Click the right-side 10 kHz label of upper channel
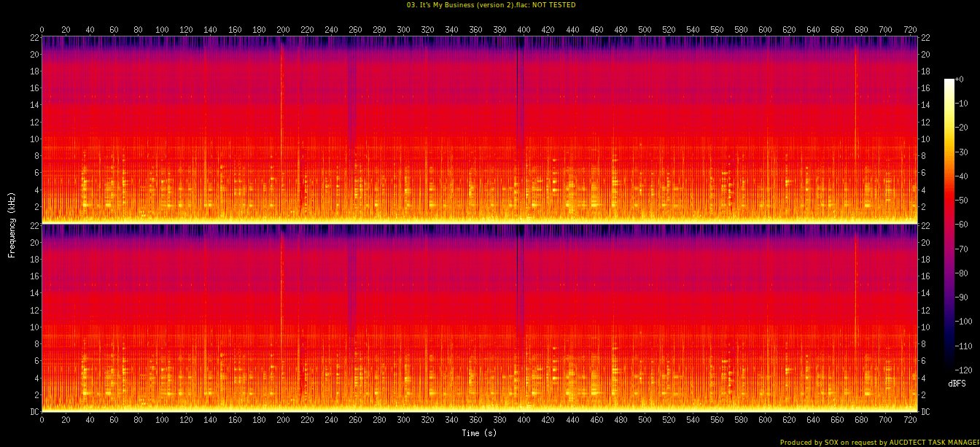The height and width of the screenshot is (447, 980). [x=925, y=139]
